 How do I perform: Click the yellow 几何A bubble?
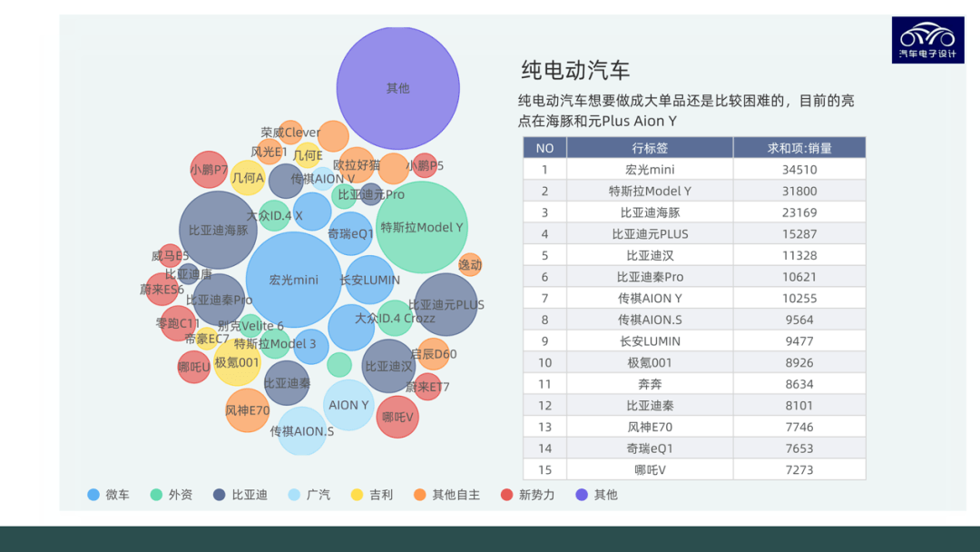(x=248, y=178)
